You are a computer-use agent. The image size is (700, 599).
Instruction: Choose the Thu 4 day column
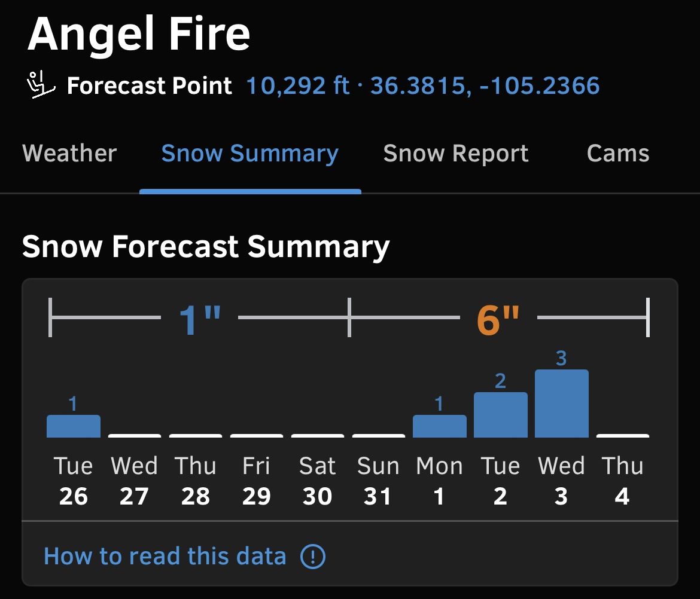point(622,481)
